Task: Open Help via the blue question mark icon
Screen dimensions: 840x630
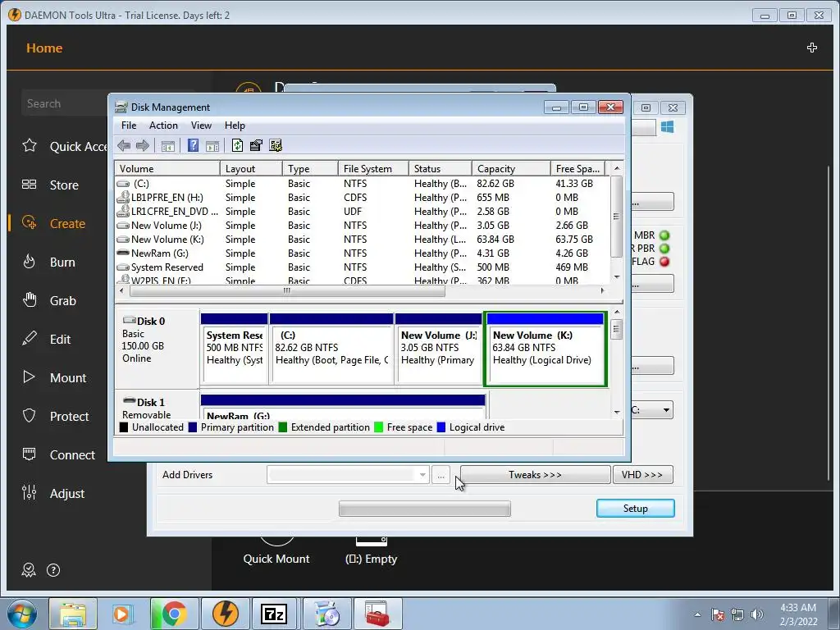Action: click(x=193, y=145)
